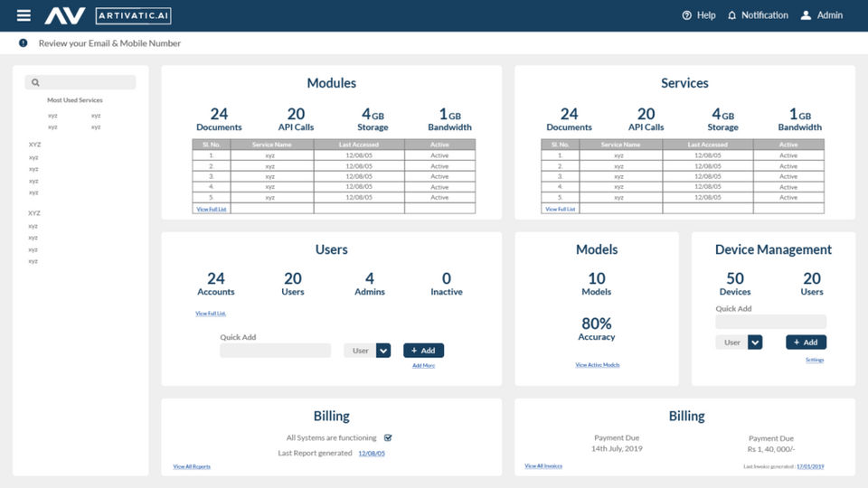Select the second XYZ group heading in sidebar
Viewport: 868px width, 488px height.
point(34,213)
